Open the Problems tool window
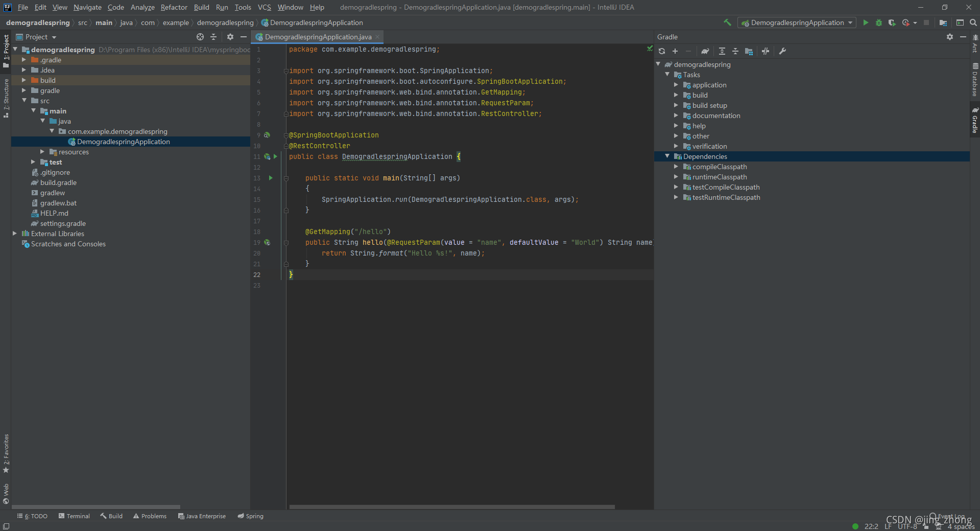 point(150,516)
